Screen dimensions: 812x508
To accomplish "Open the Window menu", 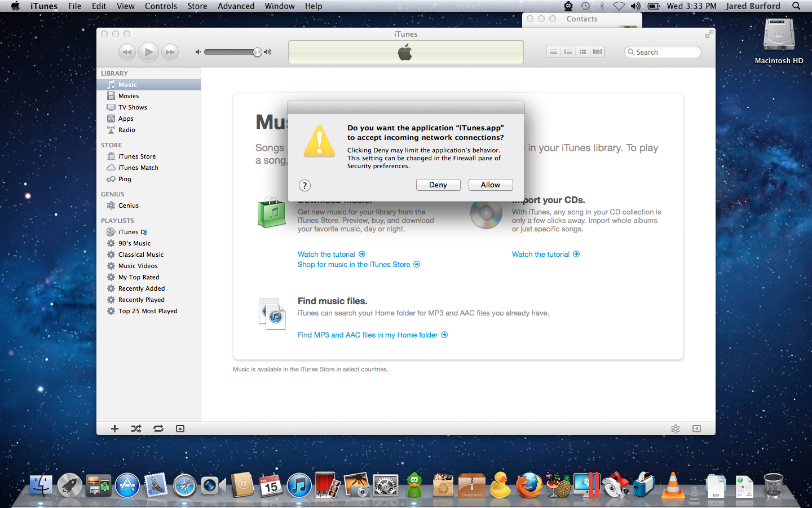I will (280, 6).
